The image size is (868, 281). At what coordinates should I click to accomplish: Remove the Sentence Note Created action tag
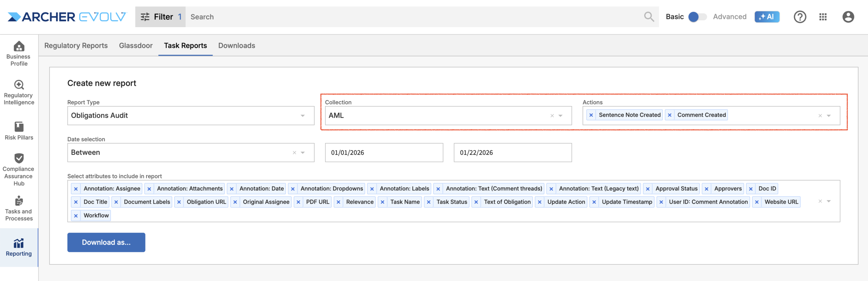[591, 115]
